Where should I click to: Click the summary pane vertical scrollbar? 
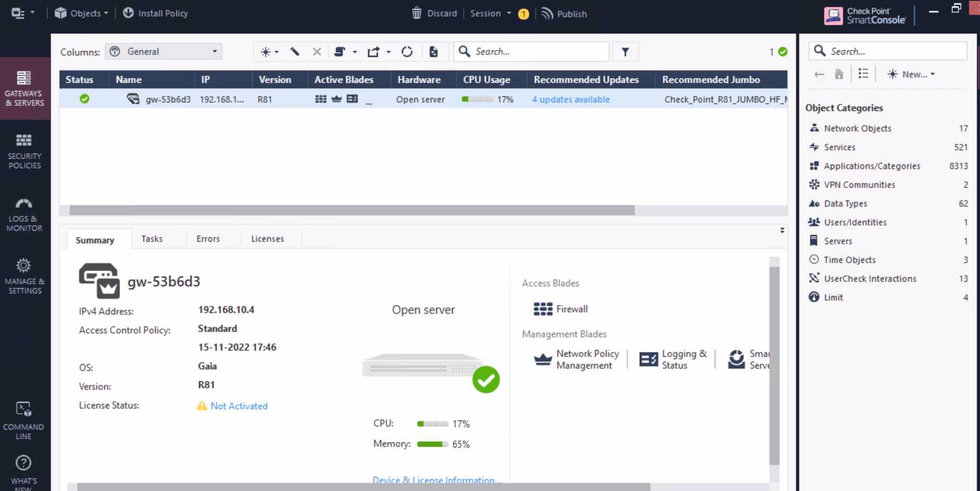(x=774, y=365)
